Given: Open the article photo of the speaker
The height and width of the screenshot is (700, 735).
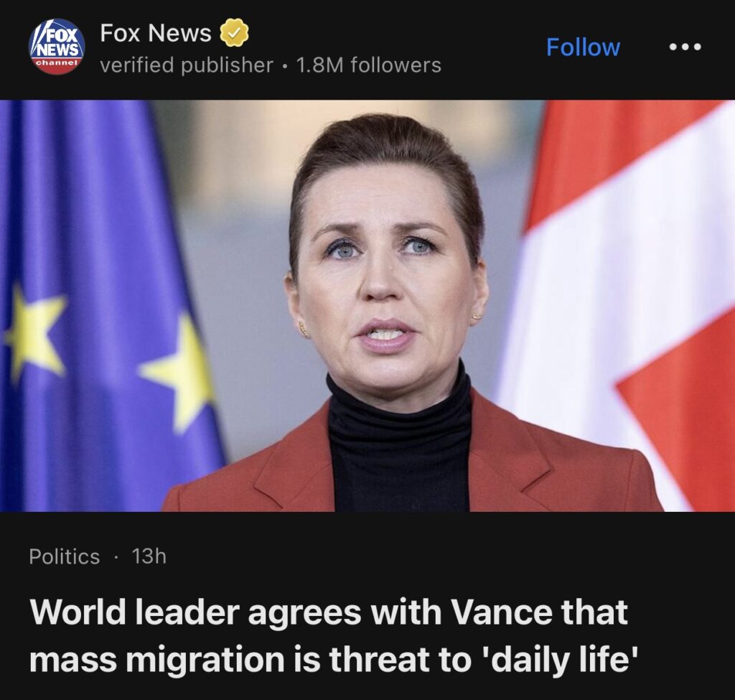Looking at the screenshot, I should point(367,306).
